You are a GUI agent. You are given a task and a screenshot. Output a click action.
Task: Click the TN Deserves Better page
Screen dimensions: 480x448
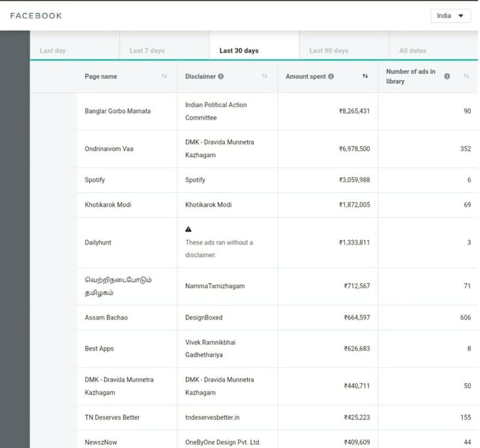(x=112, y=417)
